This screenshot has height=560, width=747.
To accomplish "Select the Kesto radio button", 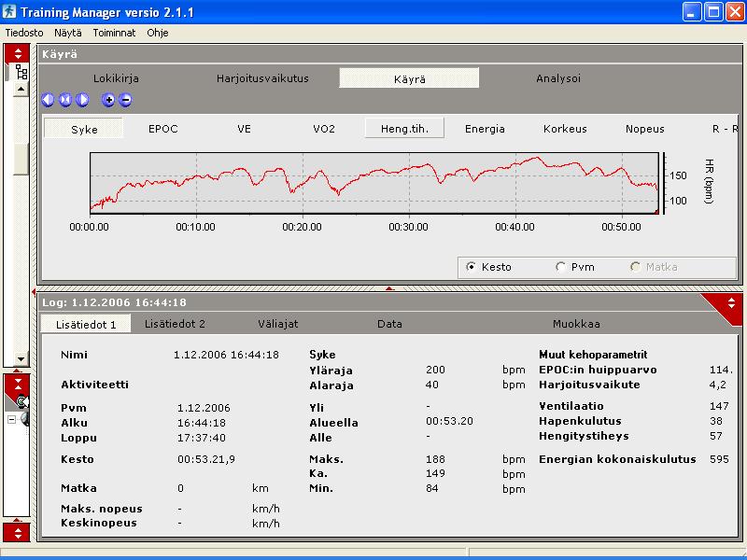I will click(471, 267).
